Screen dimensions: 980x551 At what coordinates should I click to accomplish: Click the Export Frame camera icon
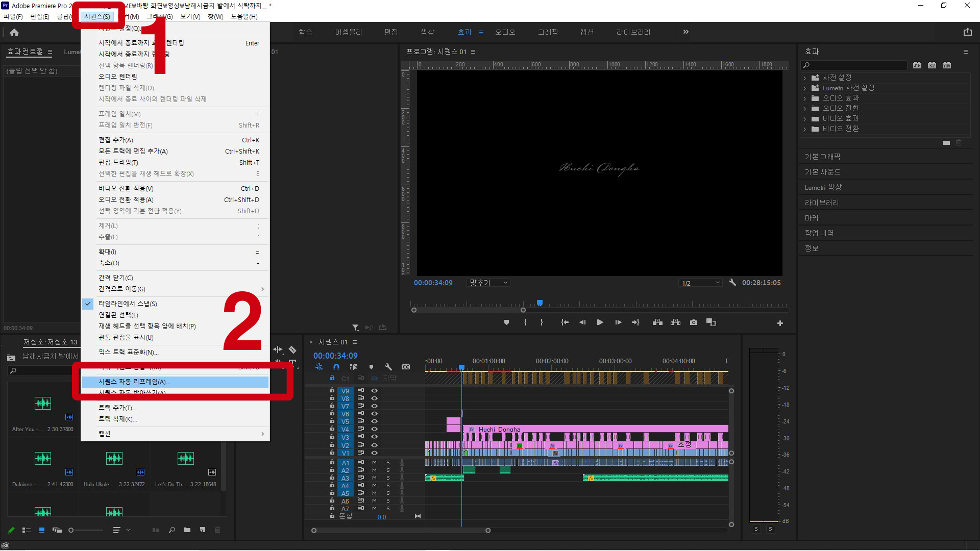click(x=693, y=322)
